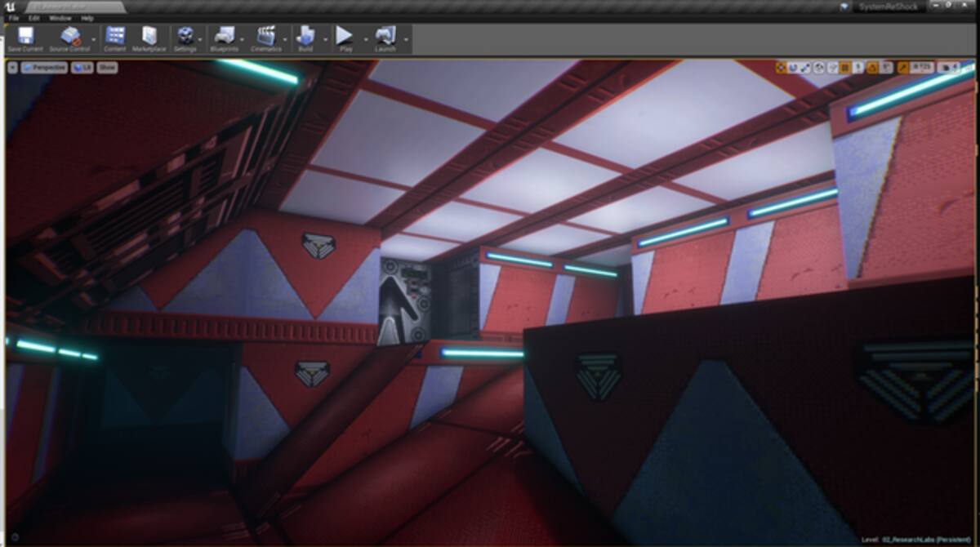Expand the Blueprints dropdown arrow

pos(243,38)
